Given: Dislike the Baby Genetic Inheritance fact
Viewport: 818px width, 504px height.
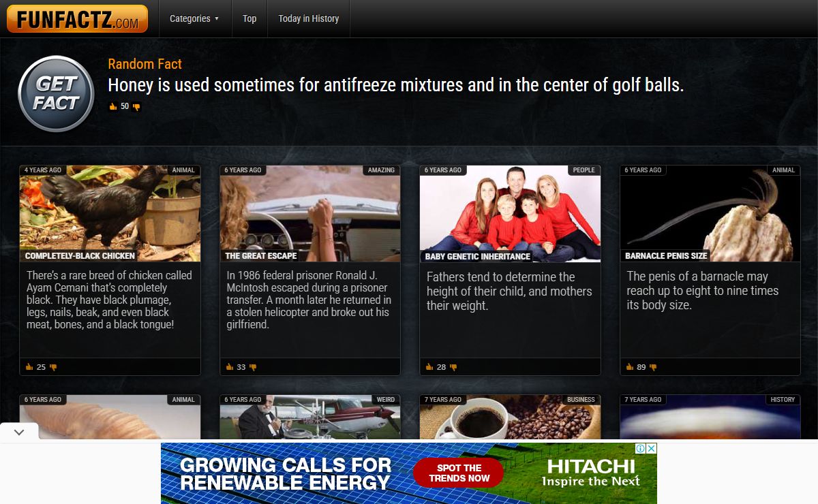Looking at the screenshot, I should (453, 367).
